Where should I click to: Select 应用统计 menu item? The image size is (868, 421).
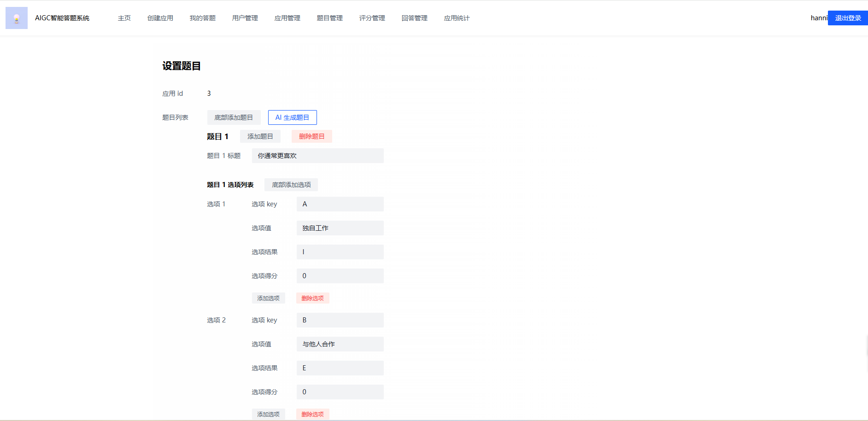point(457,18)
